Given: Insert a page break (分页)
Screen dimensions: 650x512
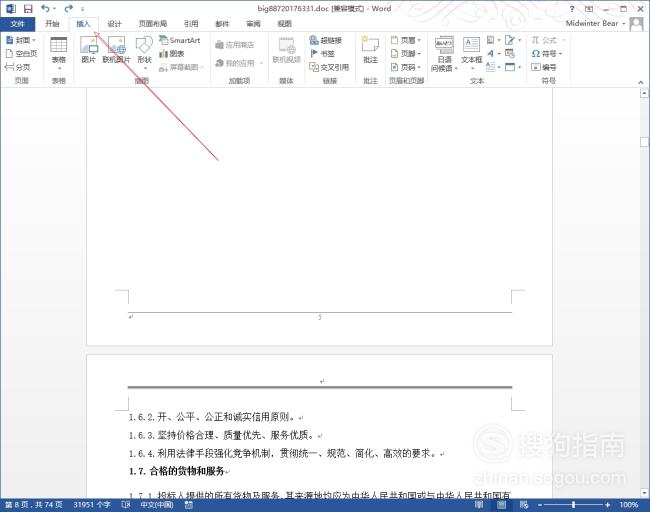Looking at the screenshot, I should (18, 67).
